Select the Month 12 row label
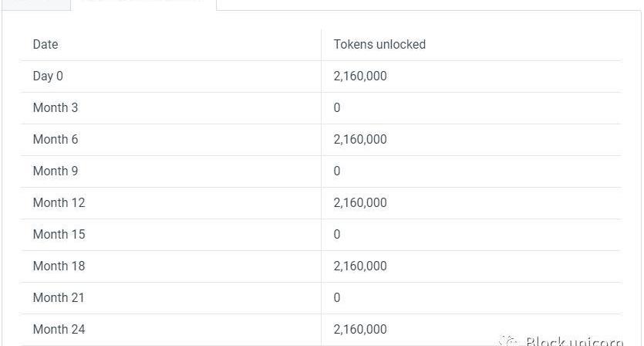 pos(59,203)
